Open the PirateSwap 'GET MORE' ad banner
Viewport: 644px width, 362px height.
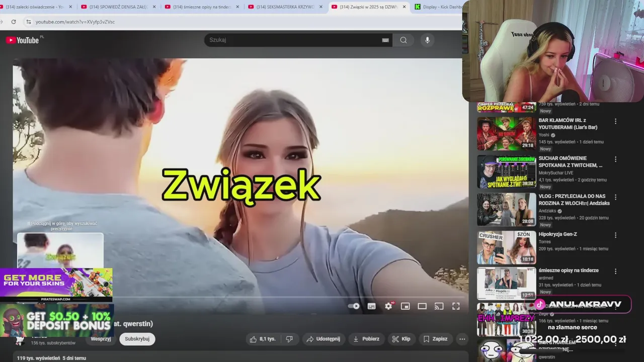coord(56,285)
